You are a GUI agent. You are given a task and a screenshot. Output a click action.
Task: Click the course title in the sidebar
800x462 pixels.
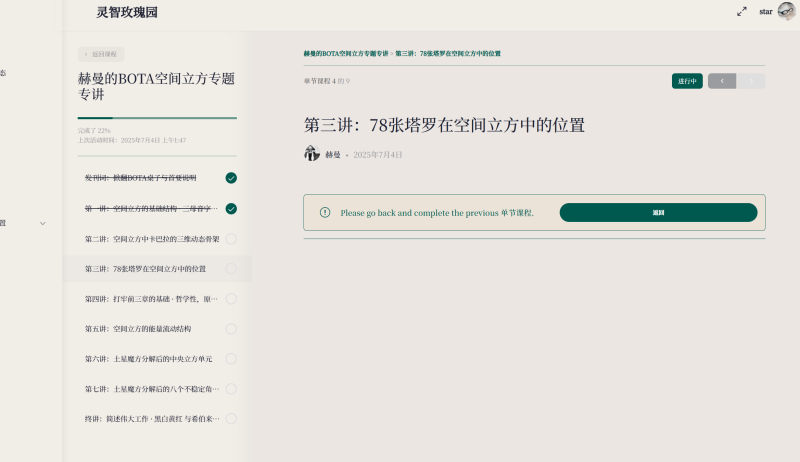[156, 86]
